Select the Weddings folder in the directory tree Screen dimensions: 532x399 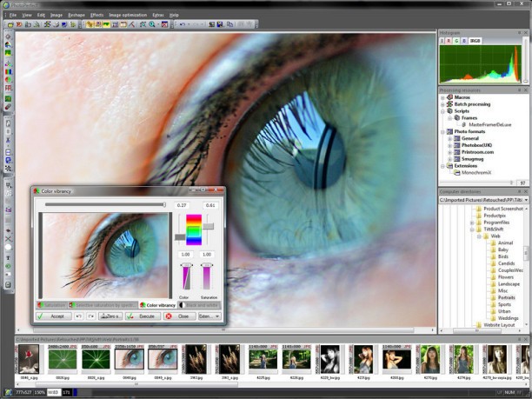[x=508, y=318]
